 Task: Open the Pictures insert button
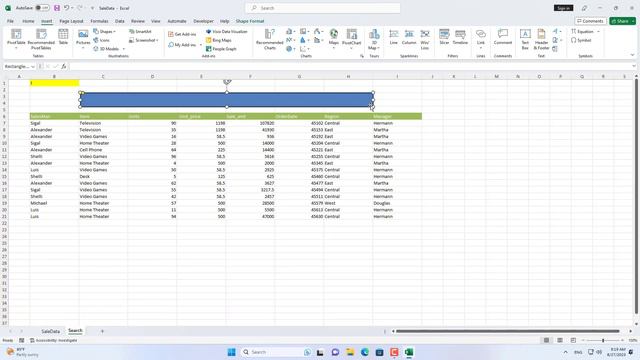pos(83,39)
